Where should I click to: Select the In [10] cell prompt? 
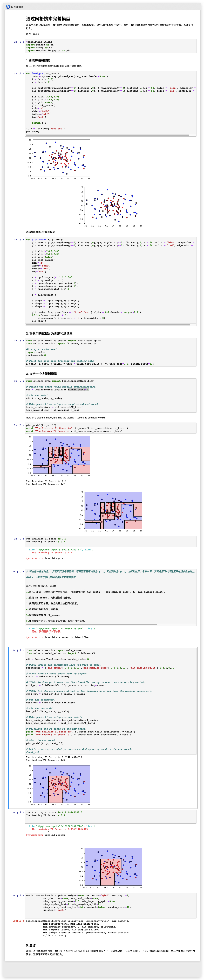click(18, 571)
